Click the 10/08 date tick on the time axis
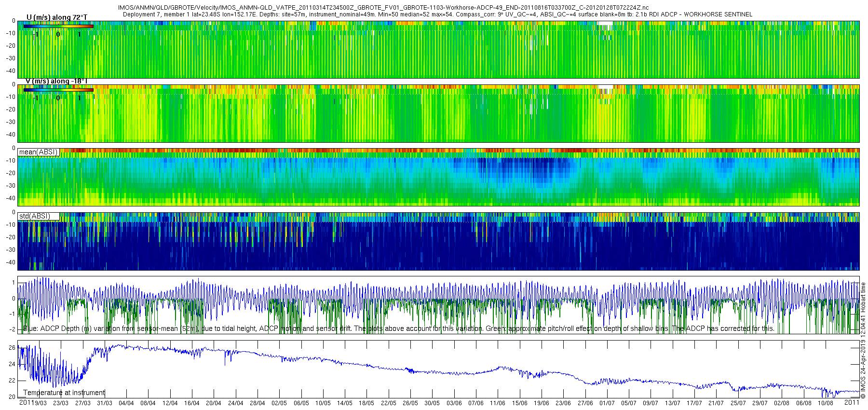This screenshot has height=410, width=868. tap(825, 403)
